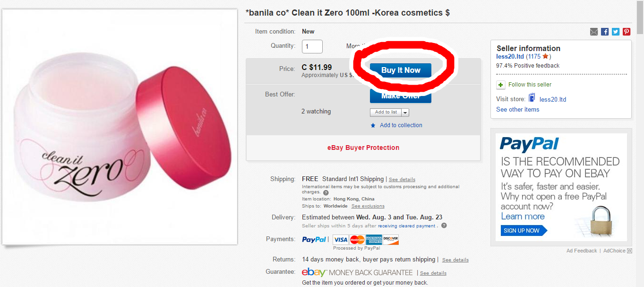Screen dimensions: 644x287
Task: Open seller less20.ltd profile link
Action: (x=510, y=56)
